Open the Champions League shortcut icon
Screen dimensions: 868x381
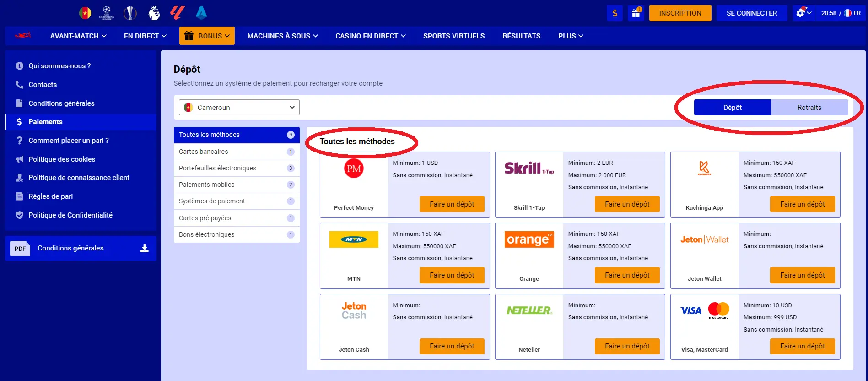[107, 13]
